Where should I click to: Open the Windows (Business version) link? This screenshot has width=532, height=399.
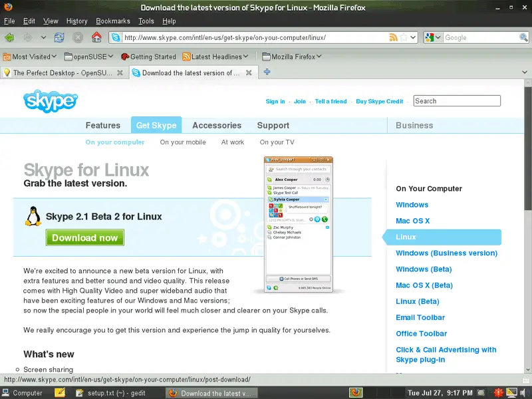446,253
